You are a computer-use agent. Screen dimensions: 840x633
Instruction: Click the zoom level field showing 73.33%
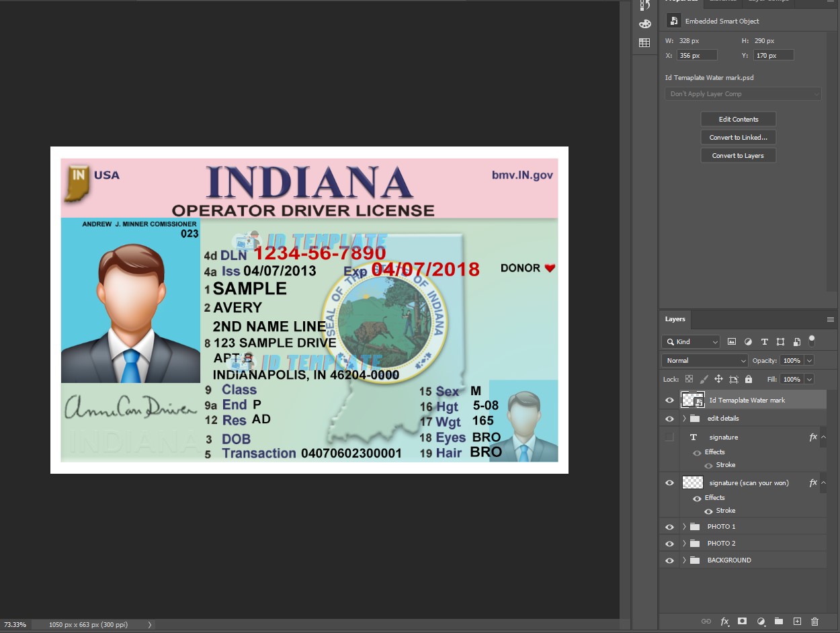click(x=15, y=625)
